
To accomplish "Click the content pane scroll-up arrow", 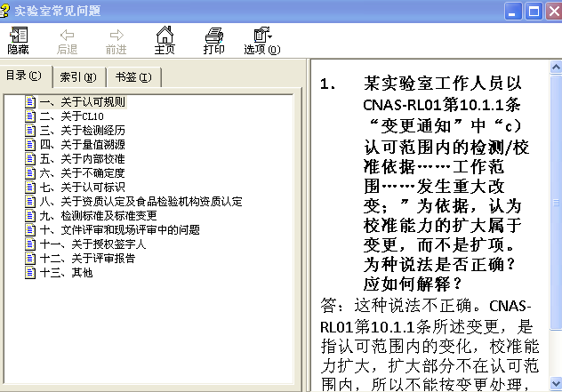I will click(x=556, y=67).
